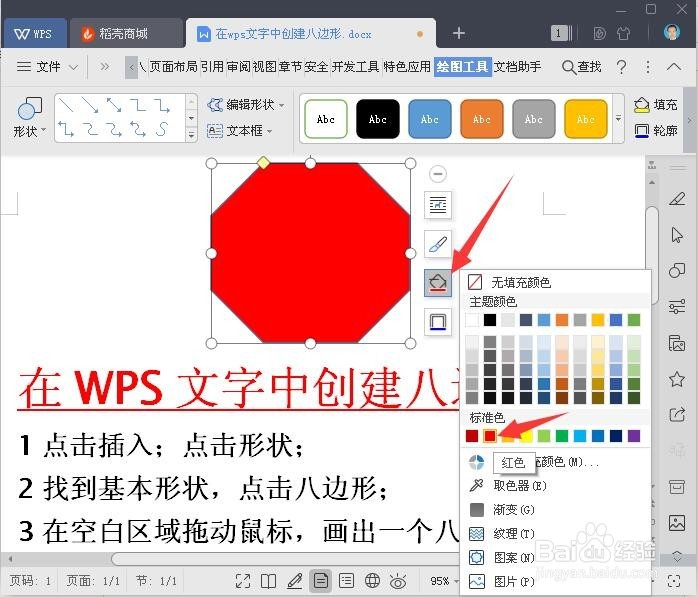Pick dark red standard color swatch
This screenshot has width=698, height=597.
pyautogui.click(x=472, y=436)
